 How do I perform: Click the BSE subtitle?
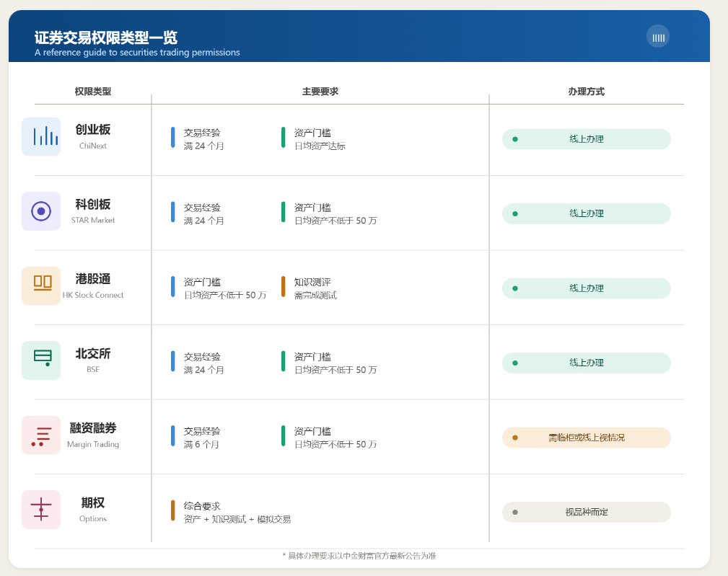click(x=93, y=370)
